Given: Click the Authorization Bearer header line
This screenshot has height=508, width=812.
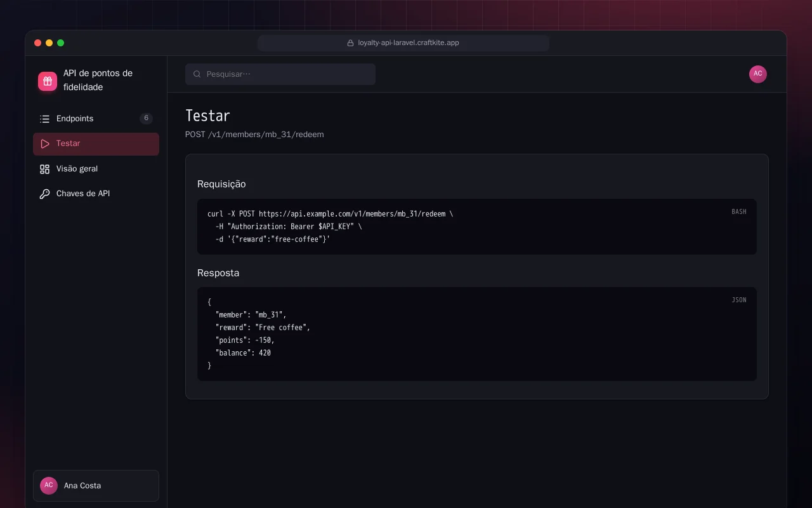Looking at the screenshot, I should pyautogui.click(x=289, y=227).
